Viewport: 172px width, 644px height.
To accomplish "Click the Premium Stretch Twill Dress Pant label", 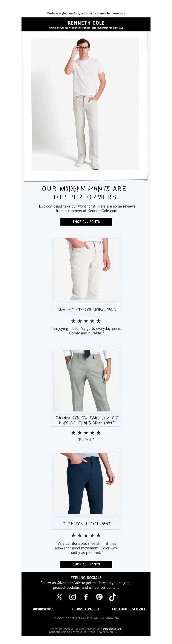I will [87, 420].
